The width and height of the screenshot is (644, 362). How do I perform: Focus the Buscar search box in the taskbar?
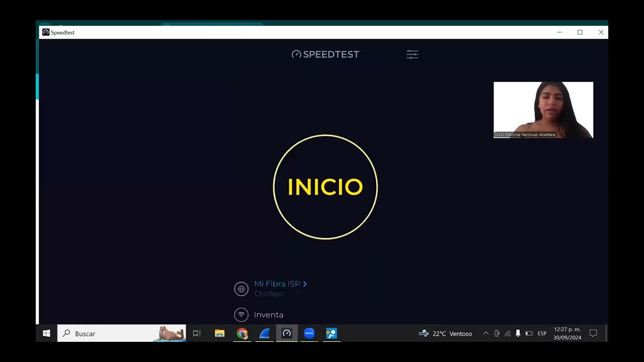[x=121, y=333]
